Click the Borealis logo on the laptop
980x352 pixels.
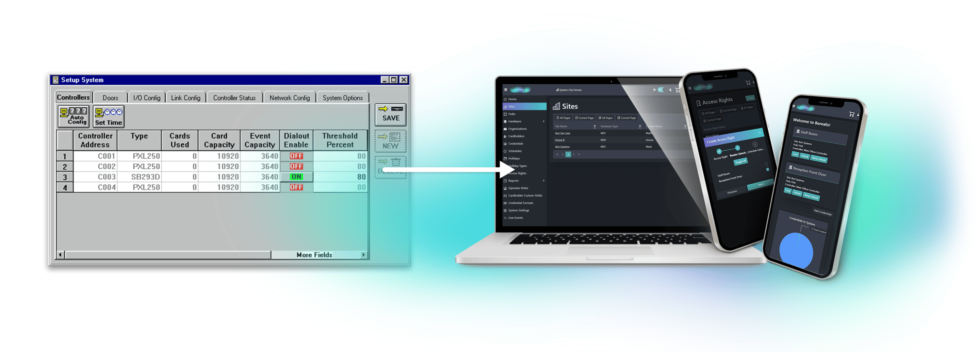pos(520,90)
